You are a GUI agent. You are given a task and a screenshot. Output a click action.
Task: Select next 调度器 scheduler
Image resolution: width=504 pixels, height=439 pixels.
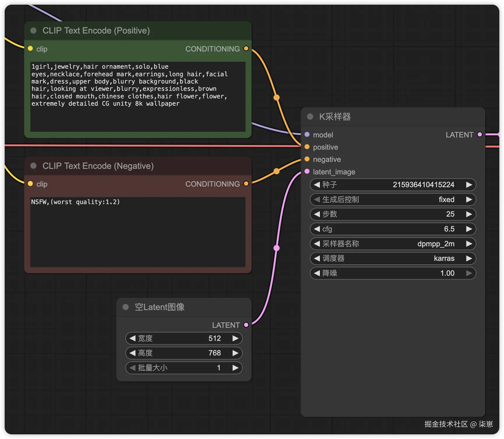(x=469, y=259)
